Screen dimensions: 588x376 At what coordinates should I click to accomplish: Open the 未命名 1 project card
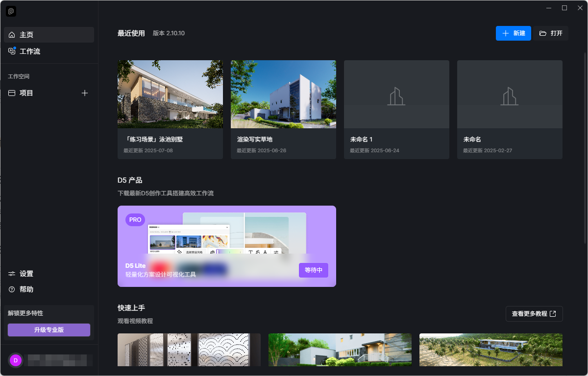[396, 110]
